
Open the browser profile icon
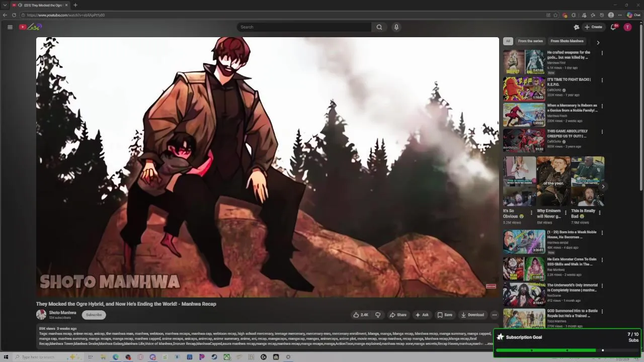click(611, 15)
